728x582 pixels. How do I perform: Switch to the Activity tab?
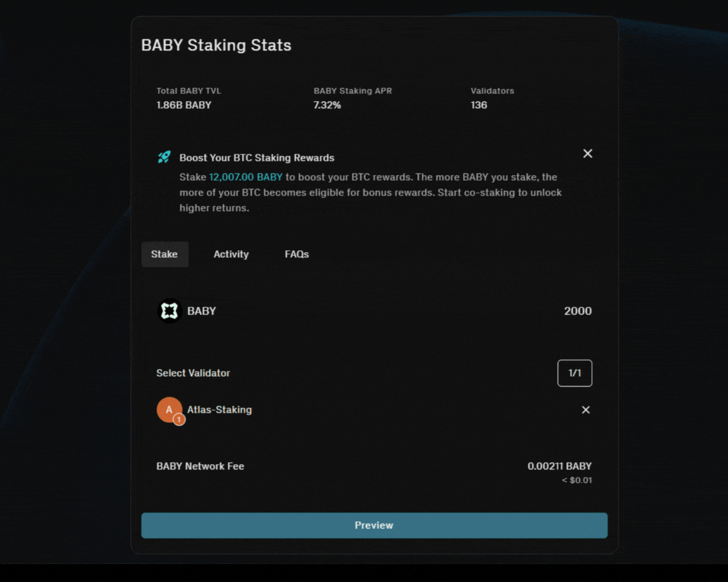click(x=231, y=254)
